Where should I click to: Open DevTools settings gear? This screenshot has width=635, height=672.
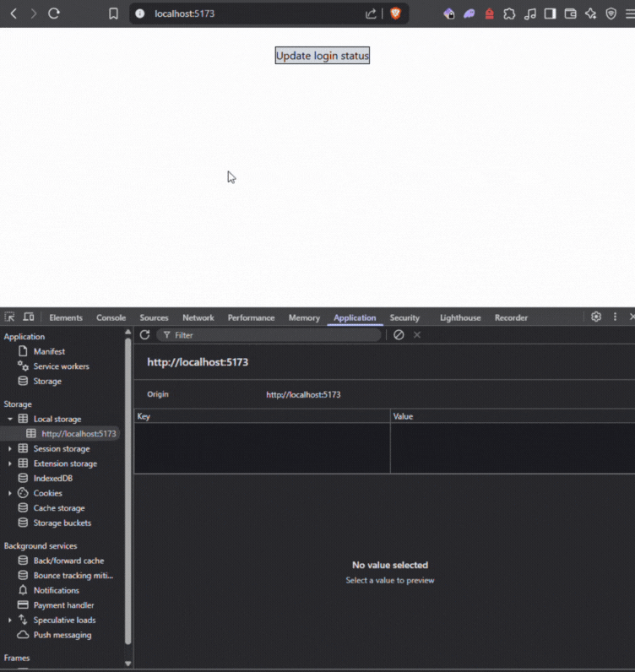click(596, 317)
